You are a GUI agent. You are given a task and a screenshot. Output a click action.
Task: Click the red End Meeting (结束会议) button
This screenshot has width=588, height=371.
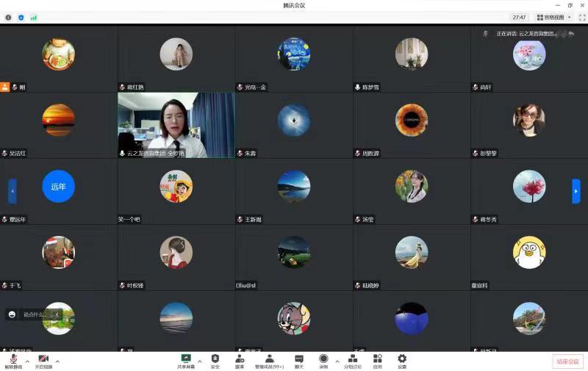[567, 361]
